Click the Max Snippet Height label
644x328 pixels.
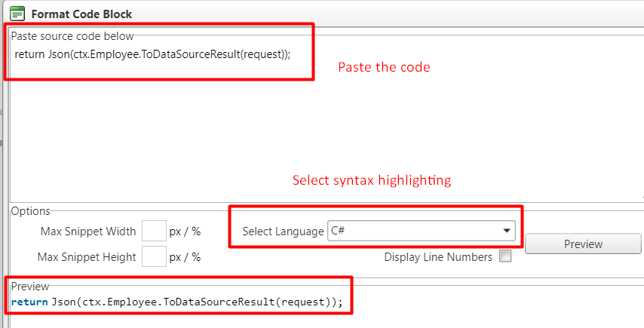coord(87,257)
